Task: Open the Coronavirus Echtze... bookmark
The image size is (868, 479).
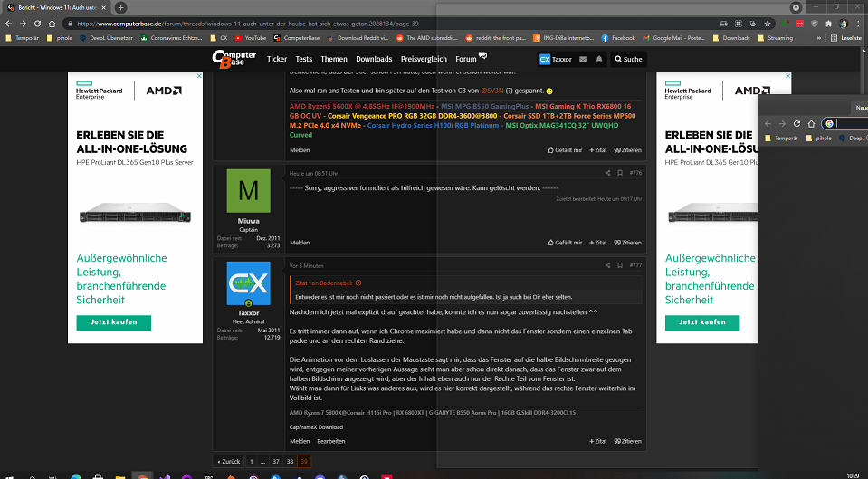Action: 171,38
